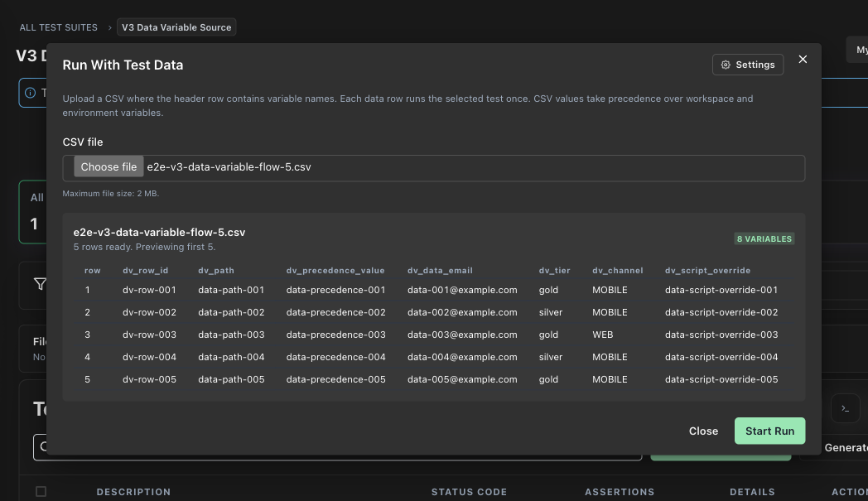Click the '5 rows ready. Previewing first 5.' text
Image resolution: width=868 pixels, height=501 pixels.
pos(144,247)
